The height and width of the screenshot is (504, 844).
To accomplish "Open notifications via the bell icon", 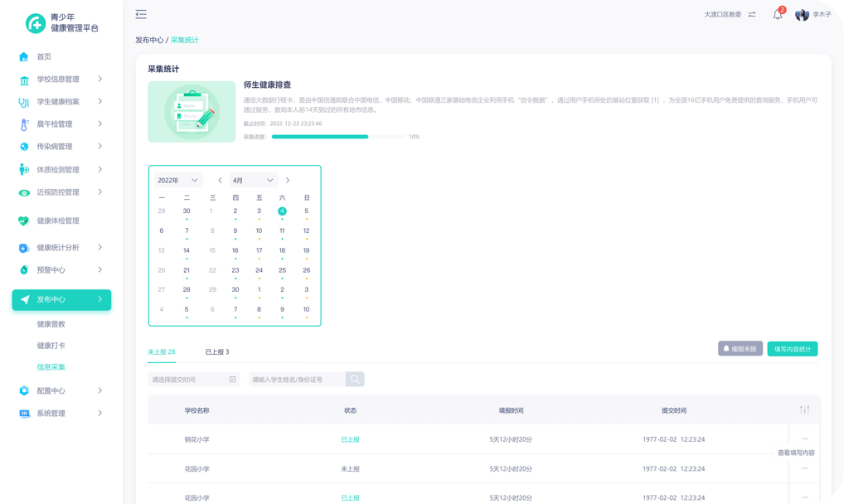I will pos(777,15).
